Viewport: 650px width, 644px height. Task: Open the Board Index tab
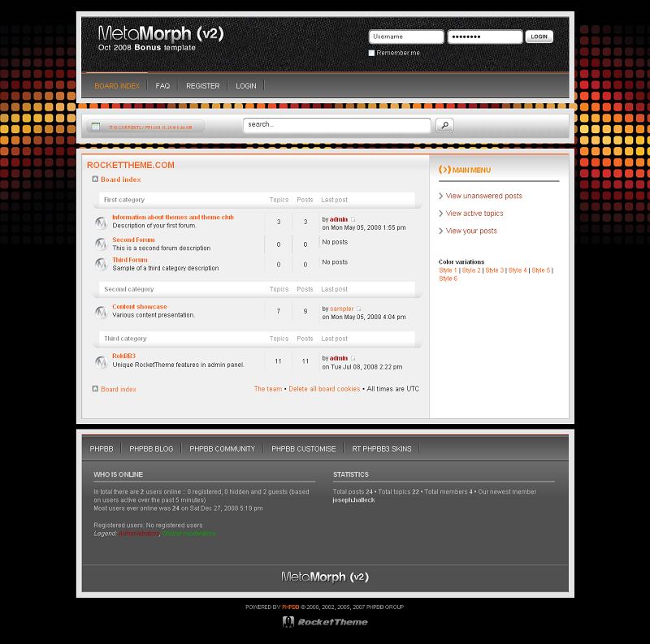(117, 86)
